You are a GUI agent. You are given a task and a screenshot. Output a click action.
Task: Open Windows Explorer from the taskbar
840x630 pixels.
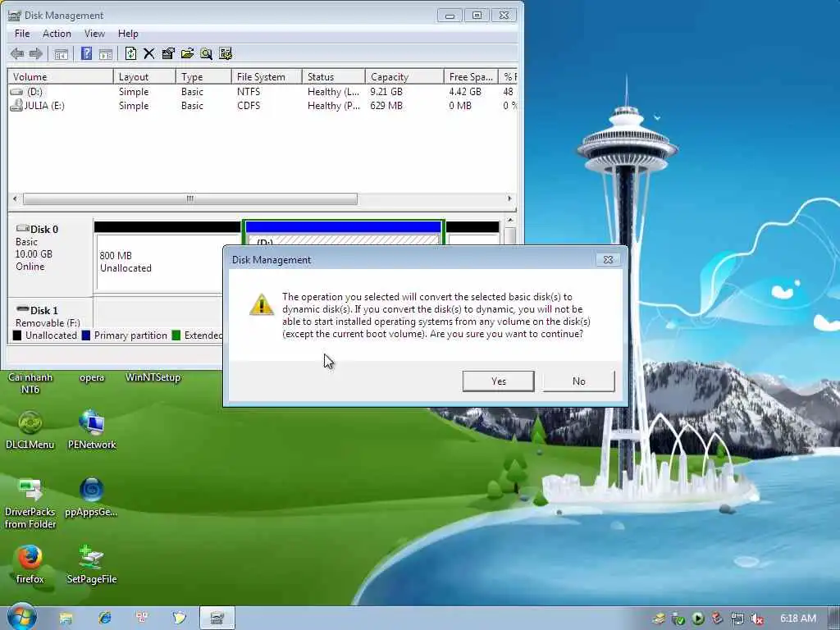[66, 619]
